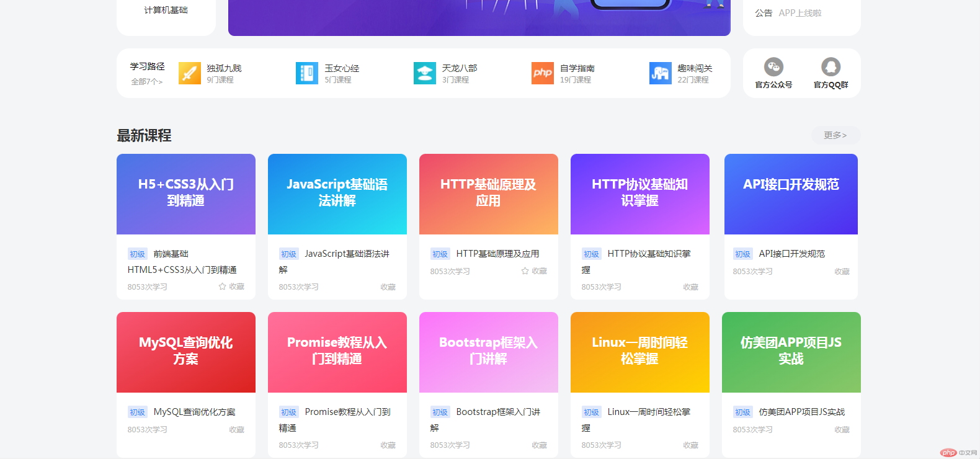The height and width of the screenshot is (459, 980).
Task: Click HTML5+CSS3从入门到精通 title text
Action: tap(182, 270)
